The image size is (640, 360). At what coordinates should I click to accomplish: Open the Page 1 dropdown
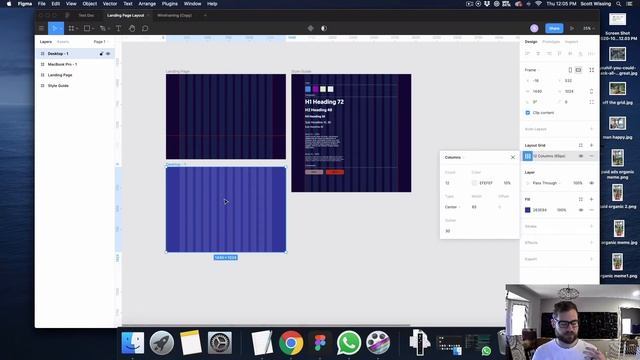click(101, 42)
